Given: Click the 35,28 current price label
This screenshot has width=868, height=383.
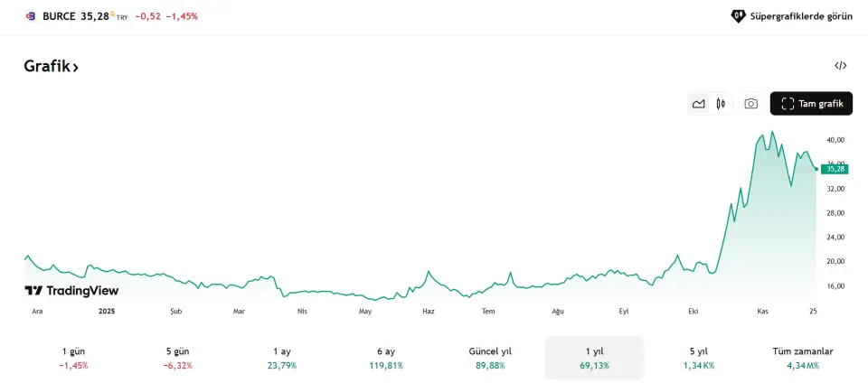Looking at the screenshot, I should (x=835, y=169).
